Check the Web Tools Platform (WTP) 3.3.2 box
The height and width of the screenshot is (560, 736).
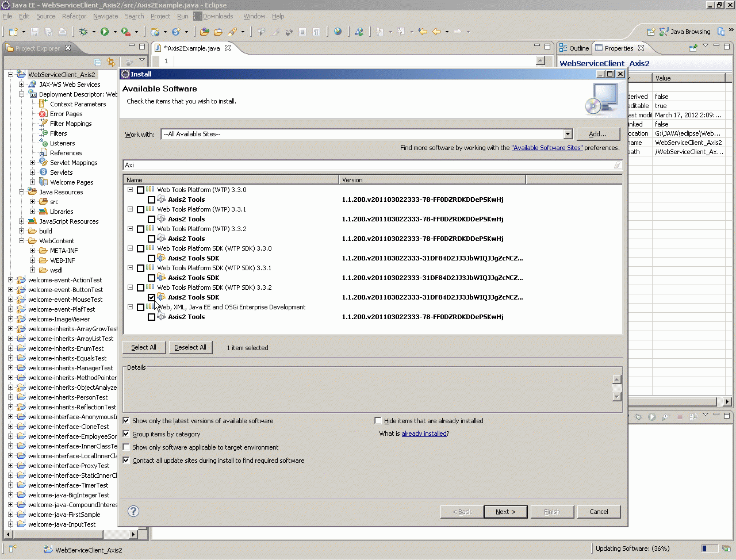tap(140, 229)
